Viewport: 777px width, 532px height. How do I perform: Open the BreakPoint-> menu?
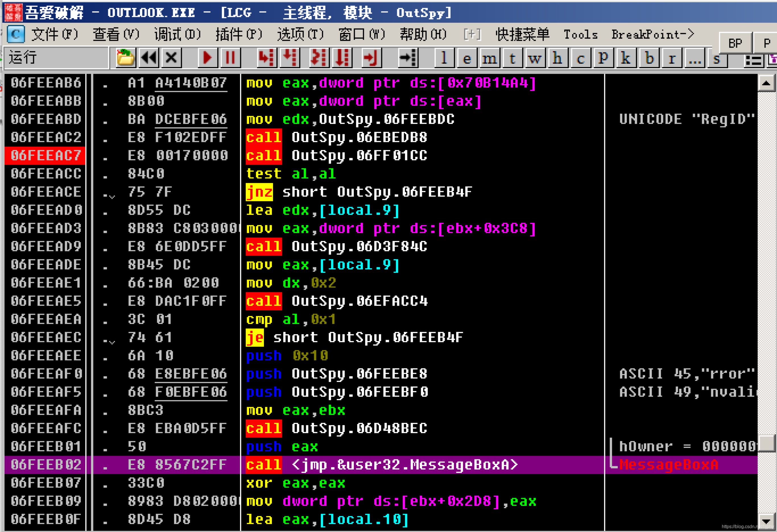pyautogui.click(x=653, y=34)
